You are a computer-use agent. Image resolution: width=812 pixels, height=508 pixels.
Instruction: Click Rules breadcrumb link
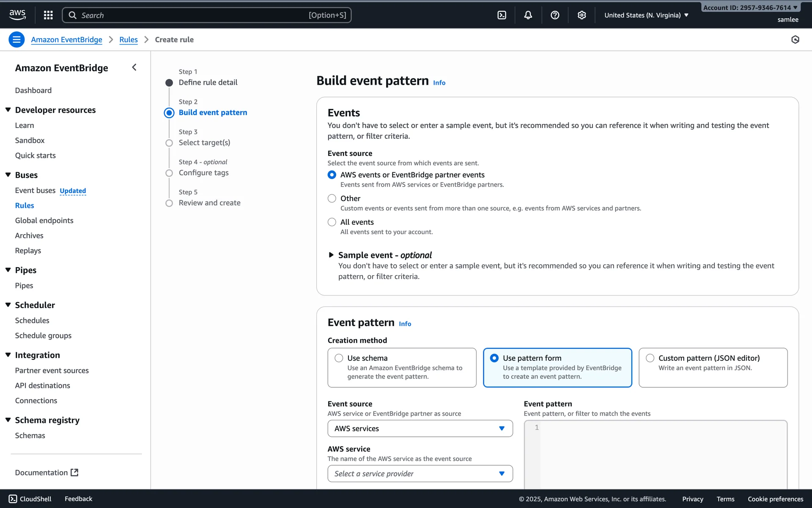[128, 39]
